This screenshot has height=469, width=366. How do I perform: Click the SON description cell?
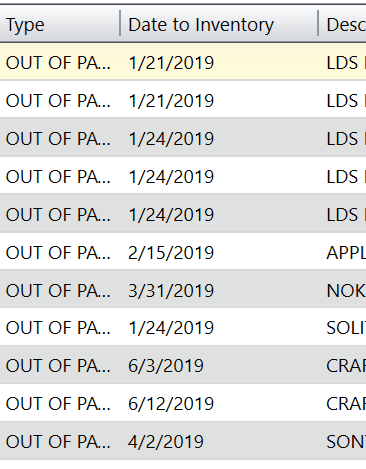[x=346, y=442]
